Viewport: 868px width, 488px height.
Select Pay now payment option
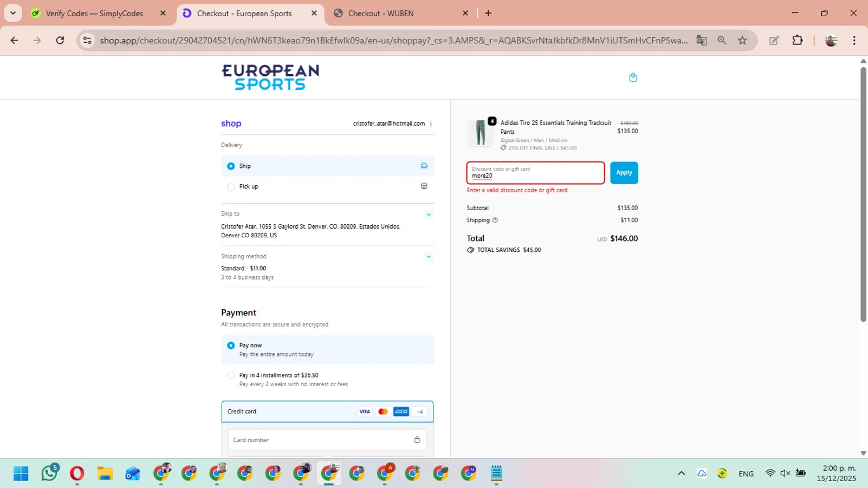point(328,350)
